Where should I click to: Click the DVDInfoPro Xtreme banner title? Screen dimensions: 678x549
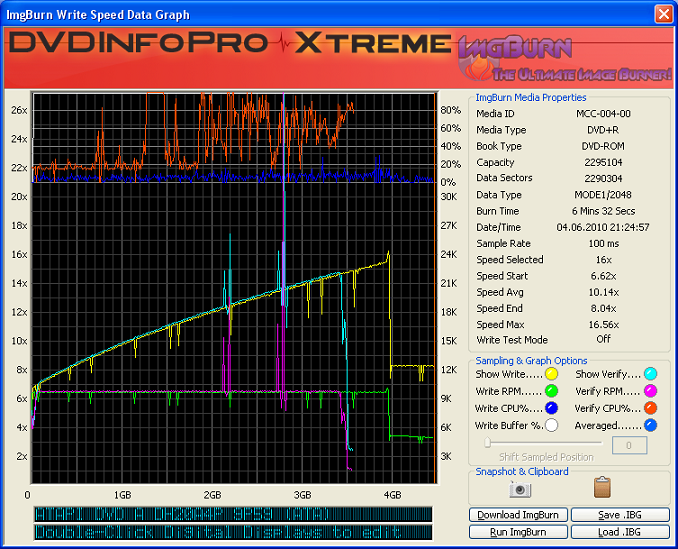click(230, 42)
